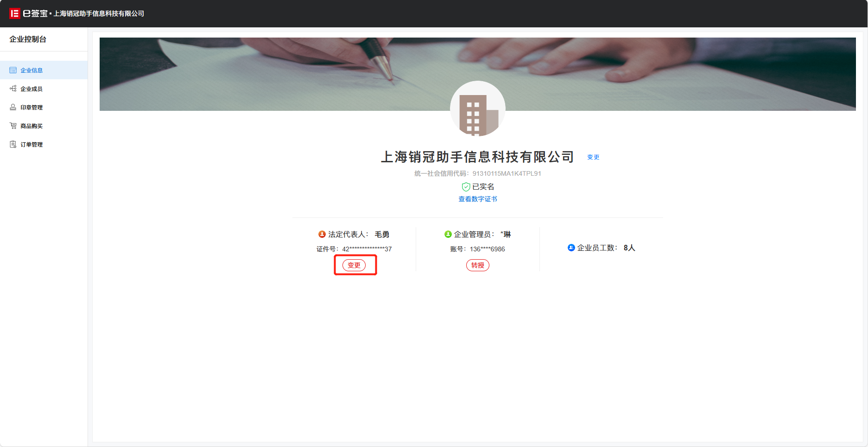Image resolution: width=868 pixels, height=447 pixels.
Task: Click the e签宝 logo icon
Action: 14,13
